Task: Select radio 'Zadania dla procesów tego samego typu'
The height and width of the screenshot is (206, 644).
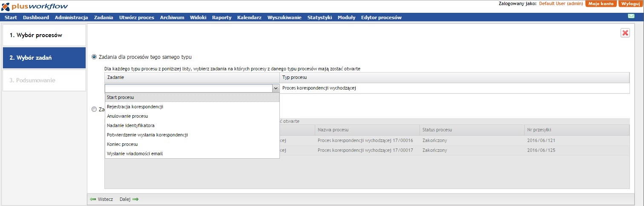Action: (94, 57)
